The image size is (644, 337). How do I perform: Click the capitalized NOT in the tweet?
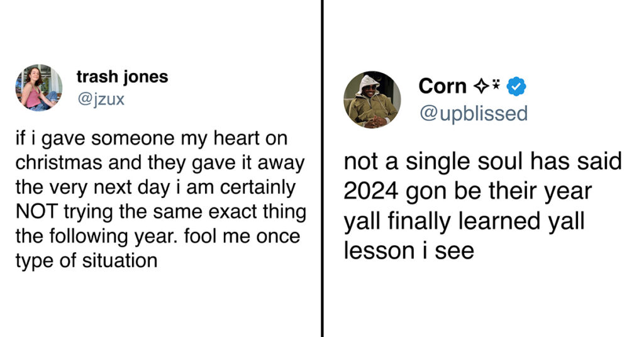pos(36,212)
